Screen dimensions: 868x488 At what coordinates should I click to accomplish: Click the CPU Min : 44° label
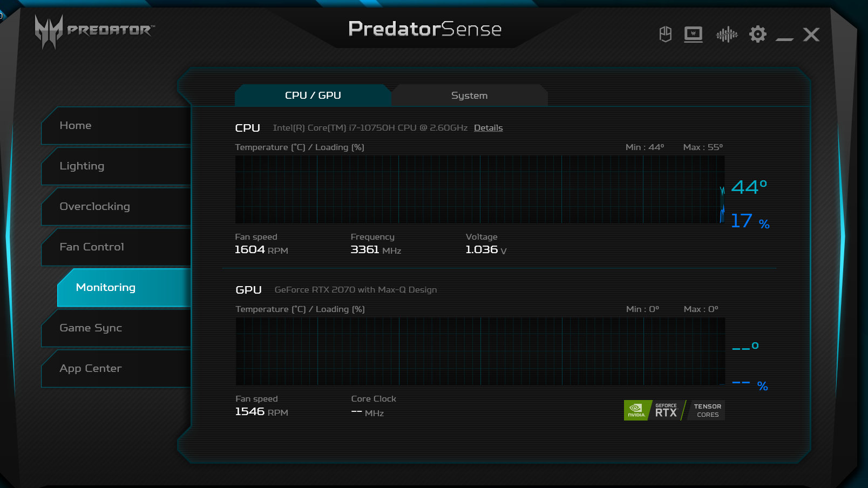(645, 147)
